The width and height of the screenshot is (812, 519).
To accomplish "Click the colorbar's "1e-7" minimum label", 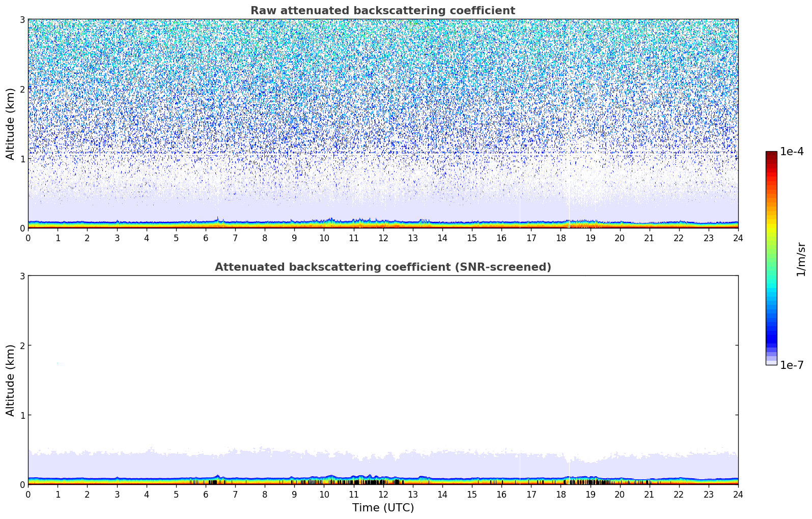I will coord(792,365).
